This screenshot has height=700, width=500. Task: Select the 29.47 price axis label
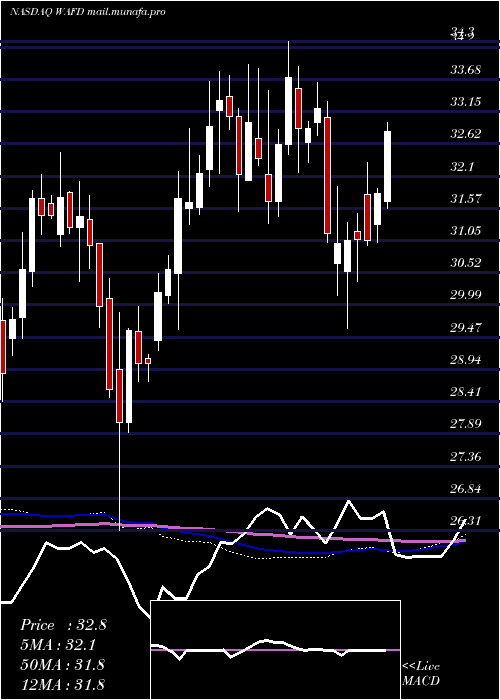[465, 328]
